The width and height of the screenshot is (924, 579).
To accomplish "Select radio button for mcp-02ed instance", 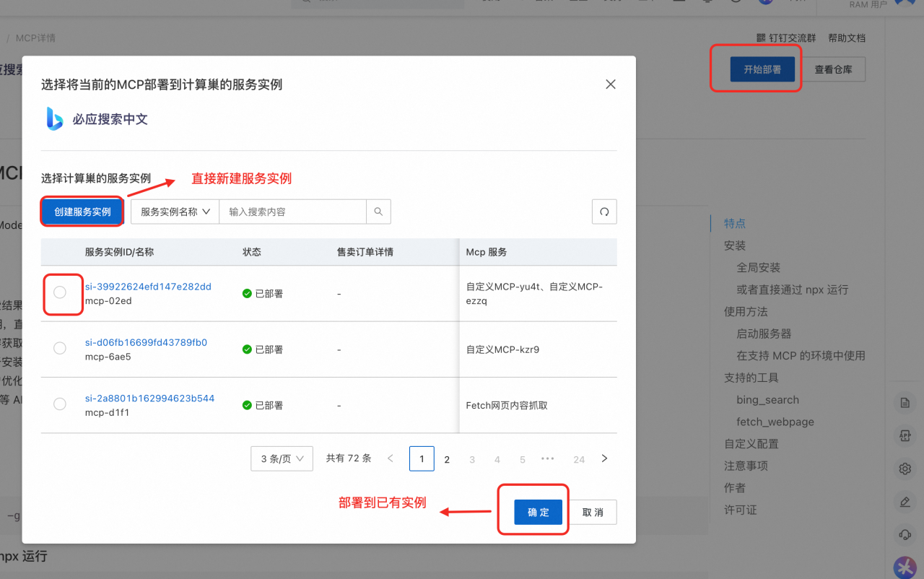I will (60, 292).
